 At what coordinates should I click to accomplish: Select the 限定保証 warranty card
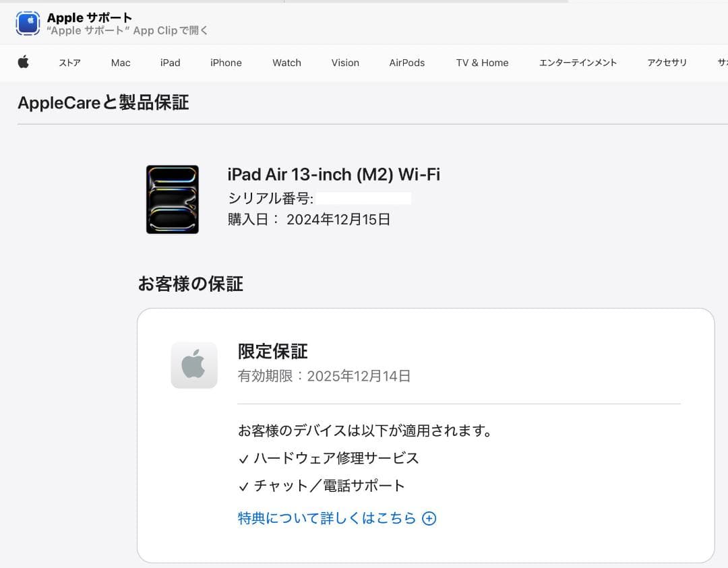(x=425, y=435)
